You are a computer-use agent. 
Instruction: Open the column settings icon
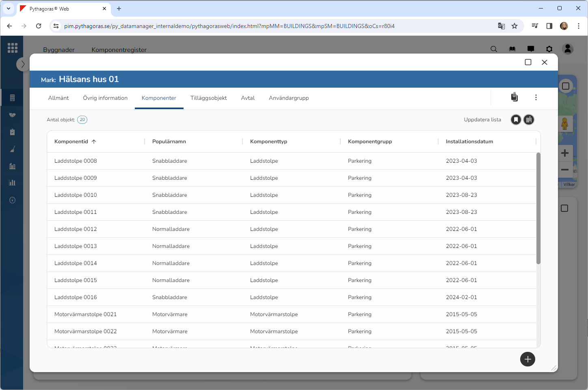click(x=529, y=120)
